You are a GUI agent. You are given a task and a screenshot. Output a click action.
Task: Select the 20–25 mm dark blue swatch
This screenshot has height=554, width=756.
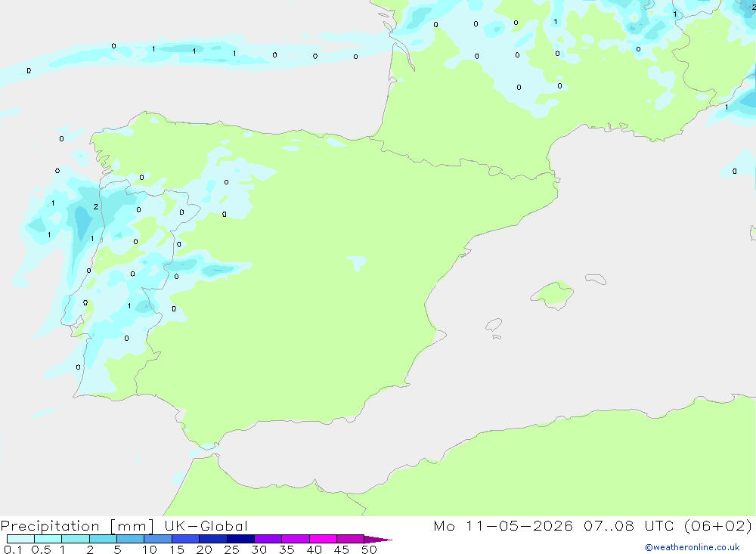click(213, 539)
